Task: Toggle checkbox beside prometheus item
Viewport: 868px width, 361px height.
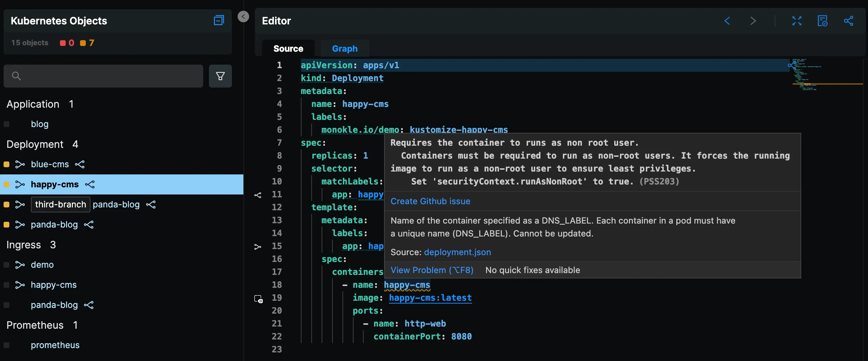Action: [x=6, y=345]
